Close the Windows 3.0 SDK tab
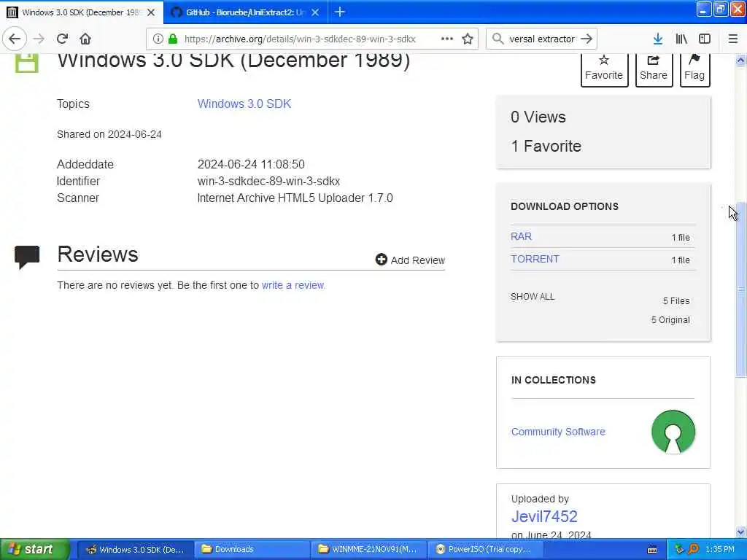 151,12
